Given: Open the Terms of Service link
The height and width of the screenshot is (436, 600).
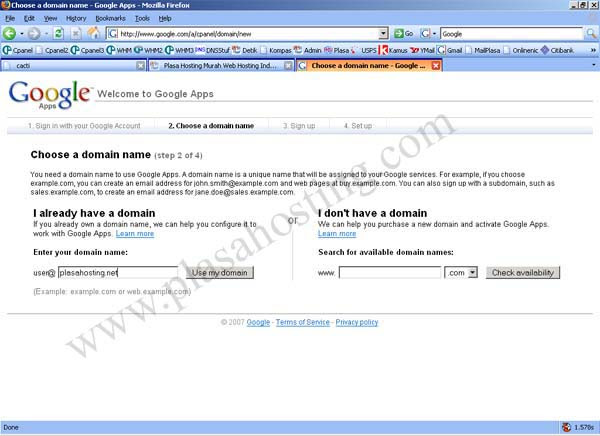Looking at the screenshot, I should coord(303,322).
